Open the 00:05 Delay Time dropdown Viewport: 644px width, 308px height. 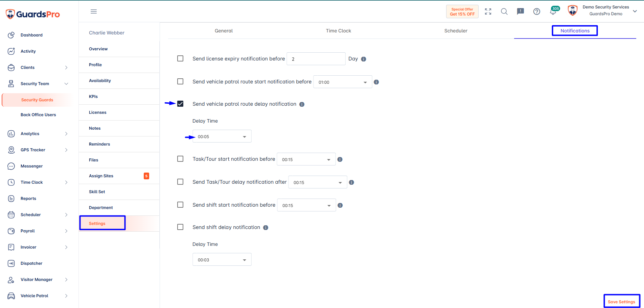click(x=222, y=136)
